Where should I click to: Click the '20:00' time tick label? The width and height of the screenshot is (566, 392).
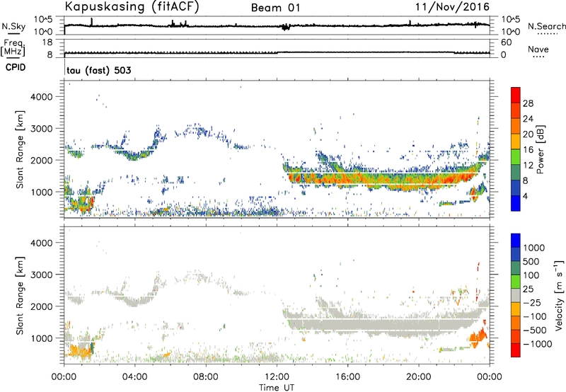click(x=418, y=377)
